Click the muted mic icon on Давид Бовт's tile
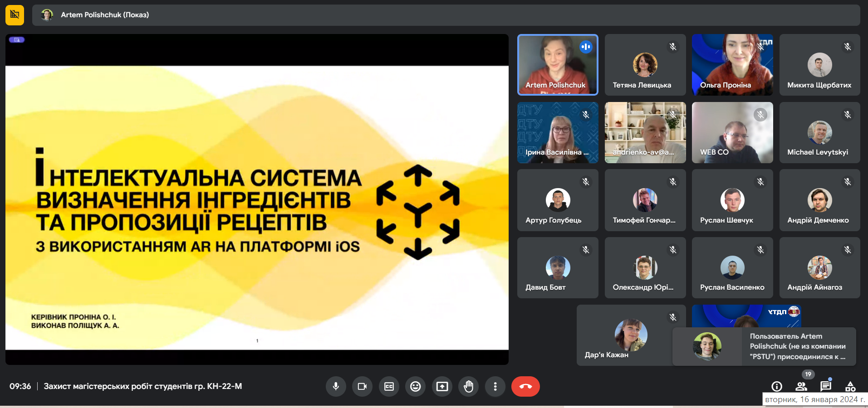This screenshot has width=868, height=408. point(586,250)
